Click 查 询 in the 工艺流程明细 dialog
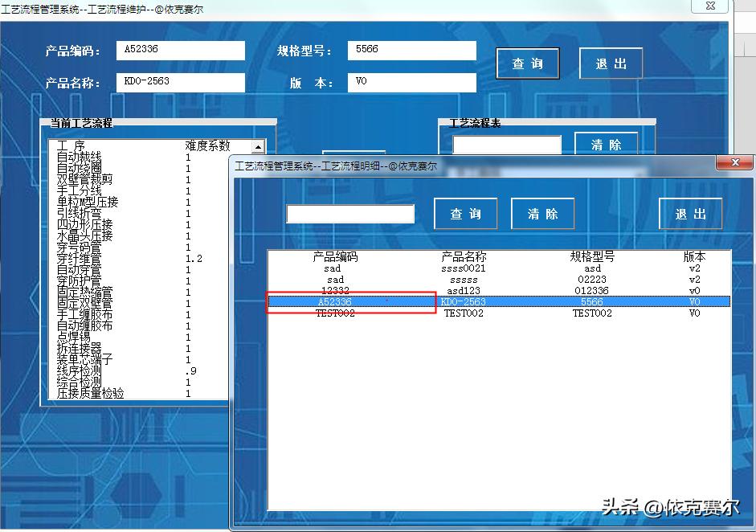Image resolution: width=756 pixels, height=532 pixels. point(465,214)
